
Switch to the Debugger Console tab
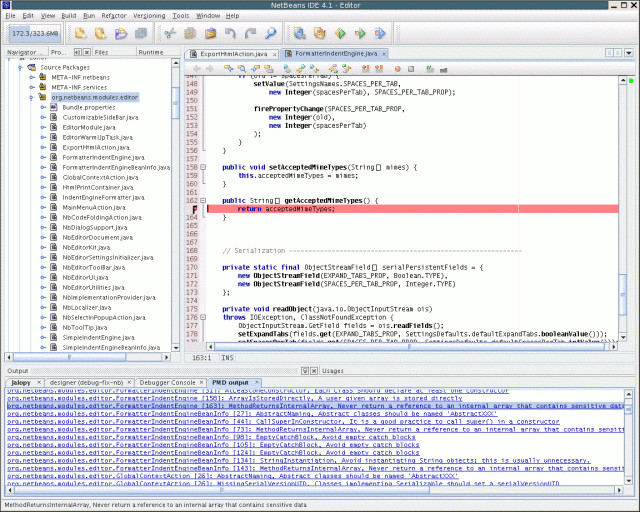[167, 383]
